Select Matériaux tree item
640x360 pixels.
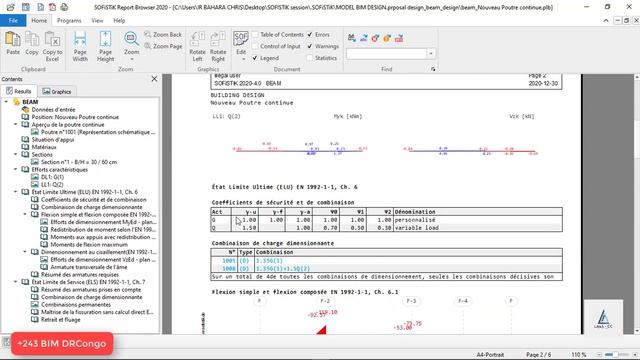(44, 147)
